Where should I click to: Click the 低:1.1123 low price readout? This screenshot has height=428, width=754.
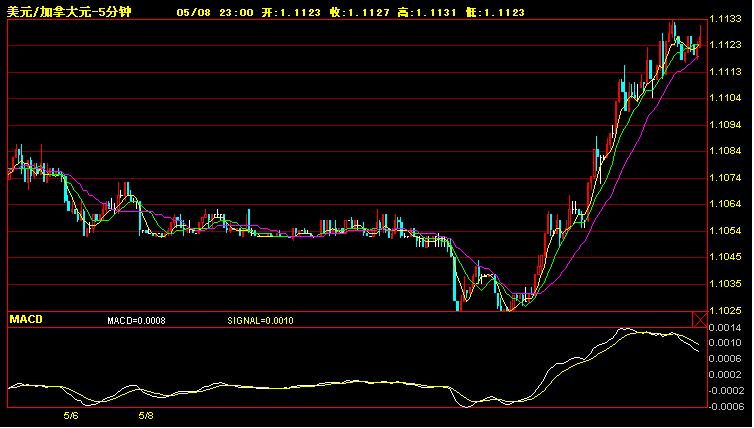(495, 13)
